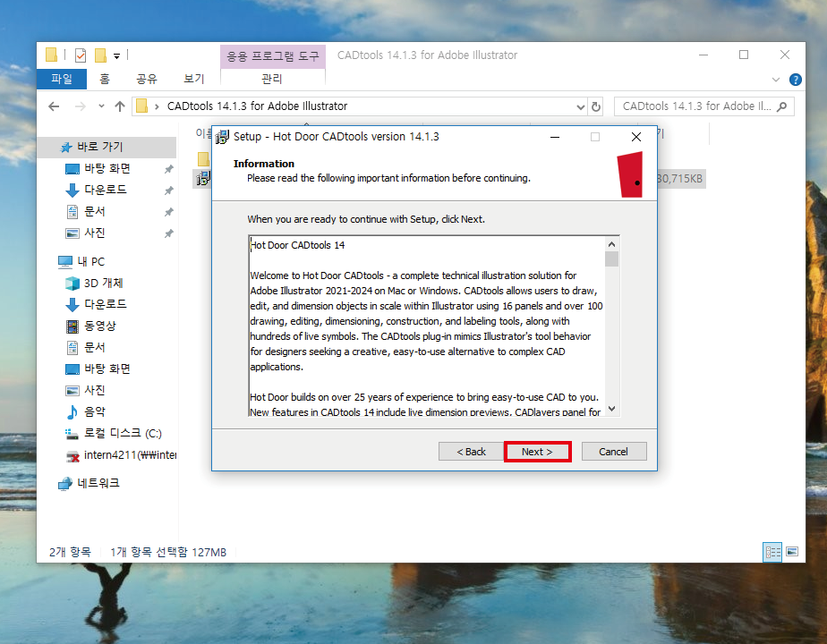
Task: Go back with Explorer back arrow
Action: pos(54,106)
